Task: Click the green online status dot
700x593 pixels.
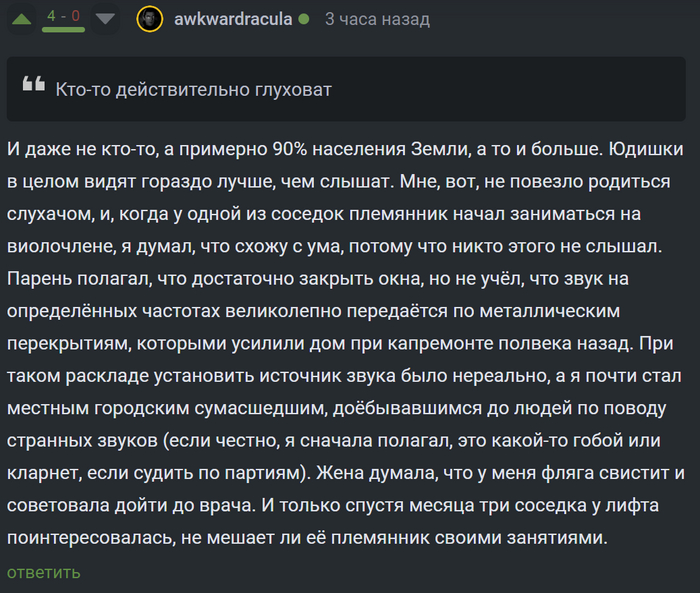Action: [304, 19]
